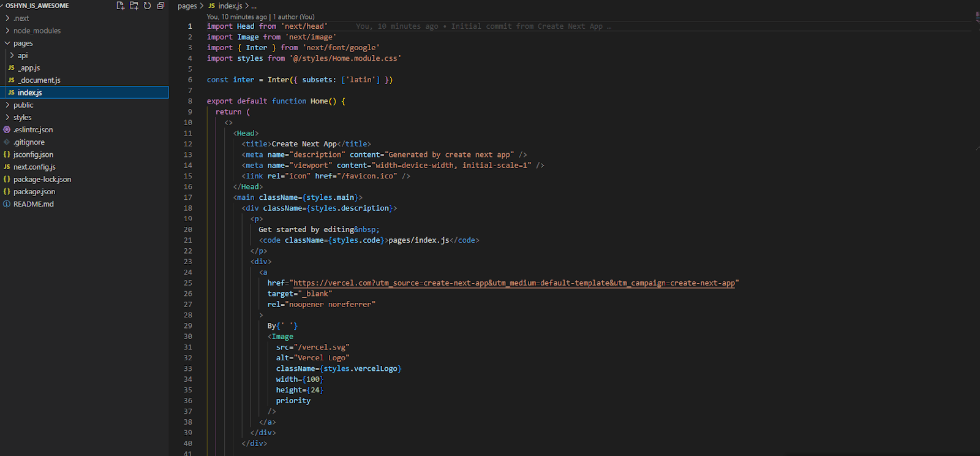Image resolution: width=980 pixels, height=456 pixels.
Task: Click line number 17 in gutter
Action: point(188,197)
